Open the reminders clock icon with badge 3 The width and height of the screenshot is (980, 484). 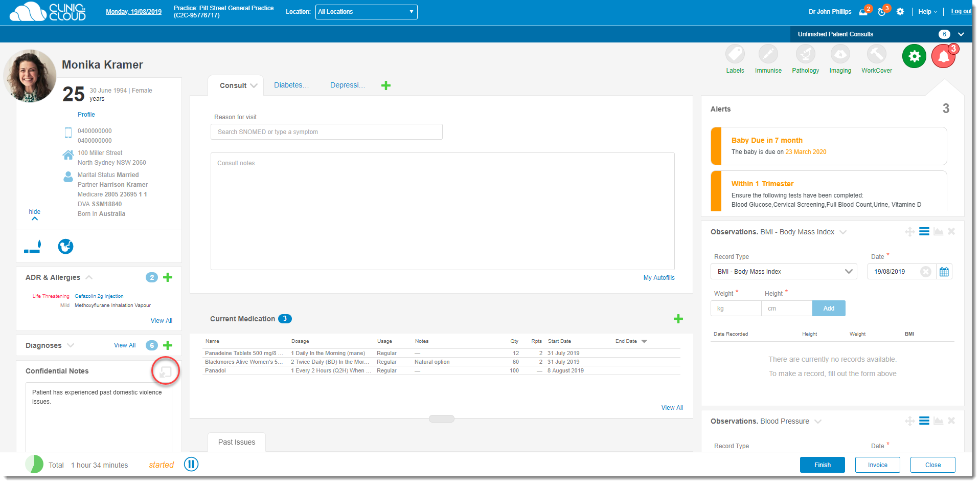pyautogui.click(x=882, y=12)
